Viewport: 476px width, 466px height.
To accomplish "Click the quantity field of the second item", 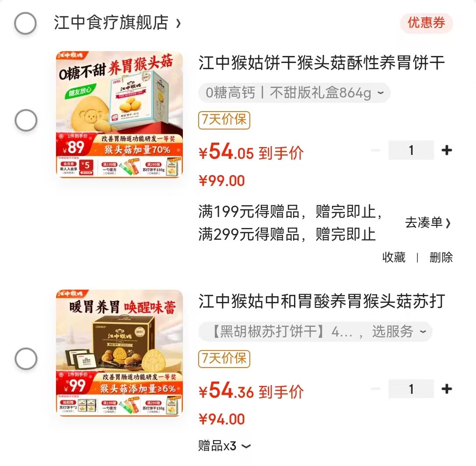I will pos(411,389).
